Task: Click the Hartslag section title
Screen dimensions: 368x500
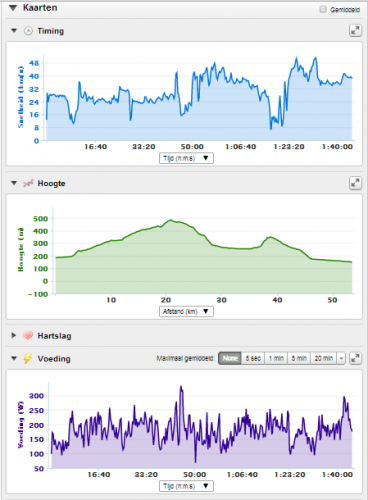Action: click(54, 336)
